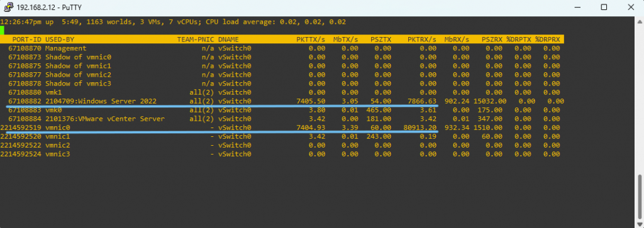Click port ID 67108870
This screenshot has width=644, height=228.
tap(25, 48)
